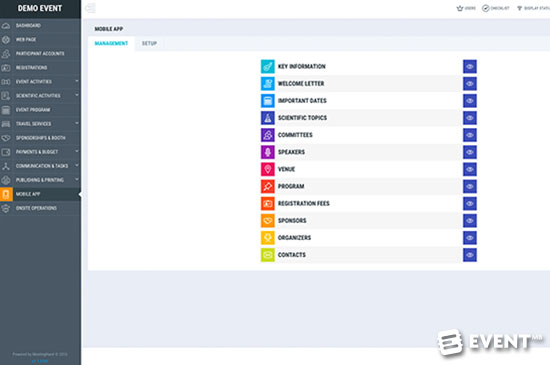550x365 pixels.
Task: Click the Key Information teal icon
Action: click(x=268, y=66)
